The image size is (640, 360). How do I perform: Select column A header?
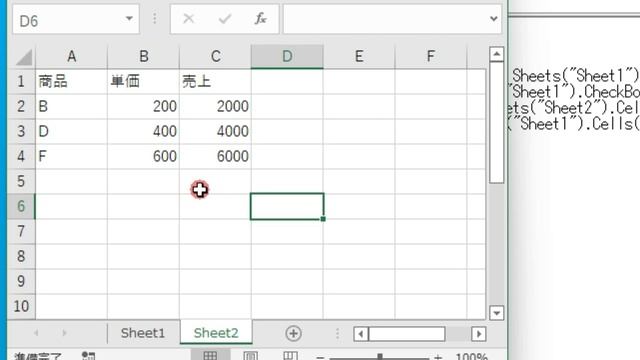(71, 56)
